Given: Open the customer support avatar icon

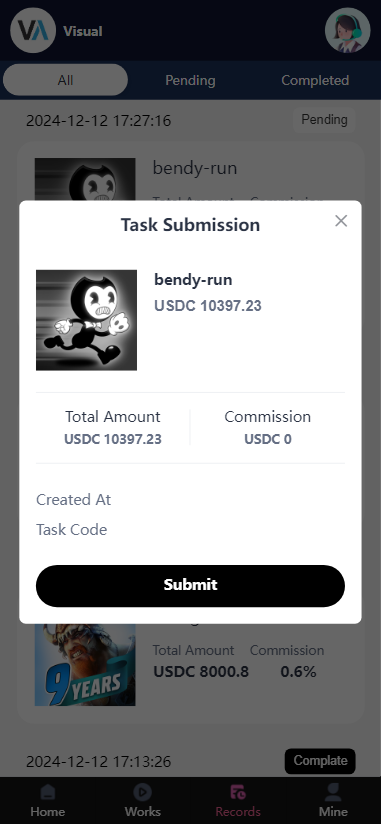Looking at the screenshot, I should 347,30.
